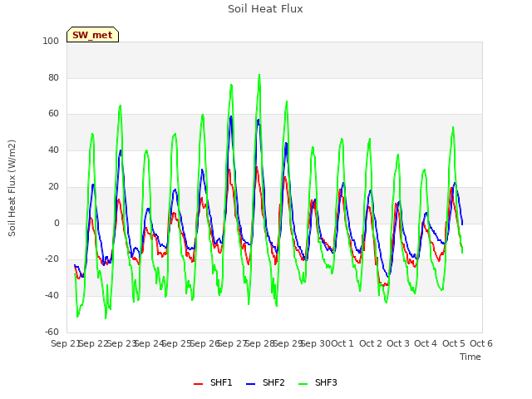Click the Oct 5 x-axis label
The image size is (532, 399).
[x=454, y=343]
